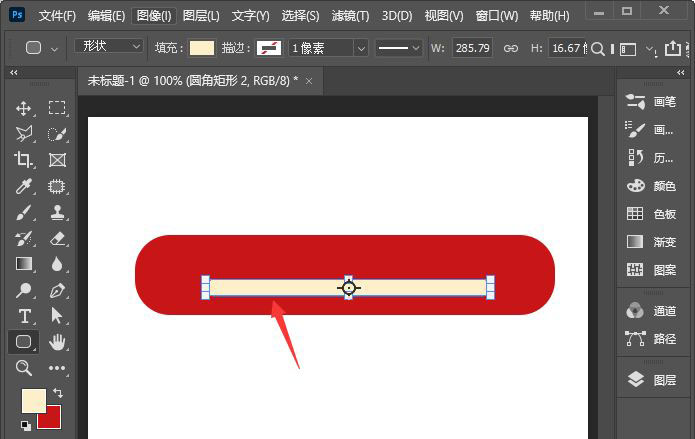Choose the Gradient tool in toolbox

pyautogui.click(x=25, y=264)
